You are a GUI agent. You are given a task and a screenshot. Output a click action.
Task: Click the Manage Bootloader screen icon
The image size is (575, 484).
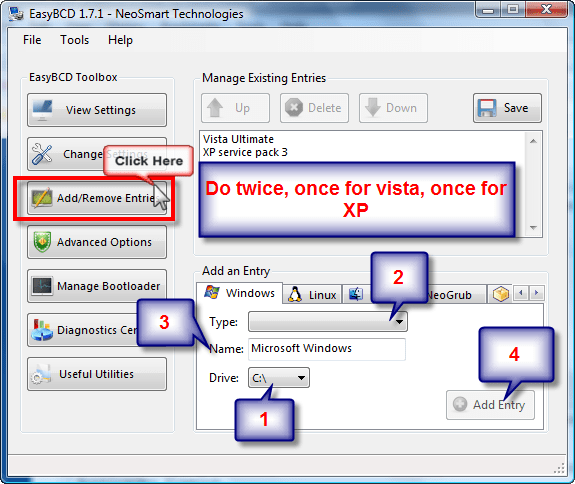point(42,286)
